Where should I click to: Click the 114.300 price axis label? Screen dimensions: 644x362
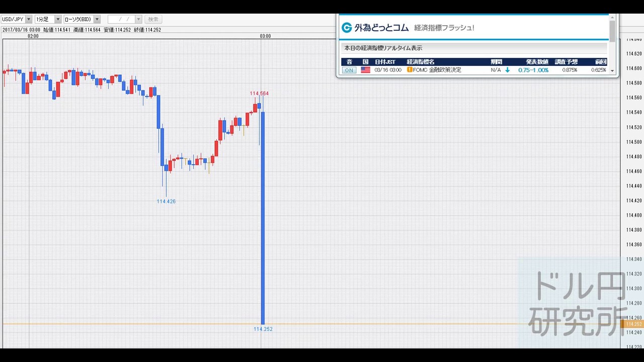(x=634, y=289)
